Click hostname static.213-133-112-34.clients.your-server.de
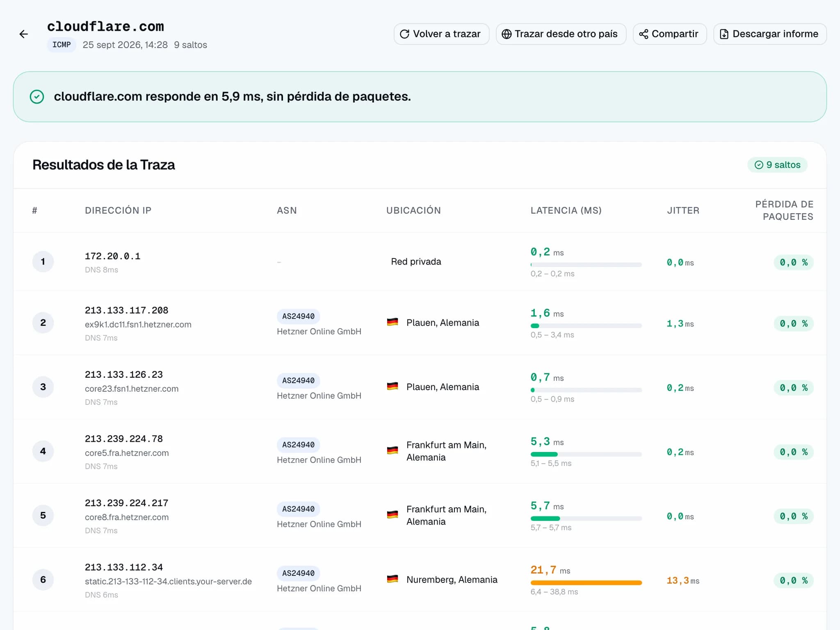The image size is (840, 630). click(x=168, y=582)
